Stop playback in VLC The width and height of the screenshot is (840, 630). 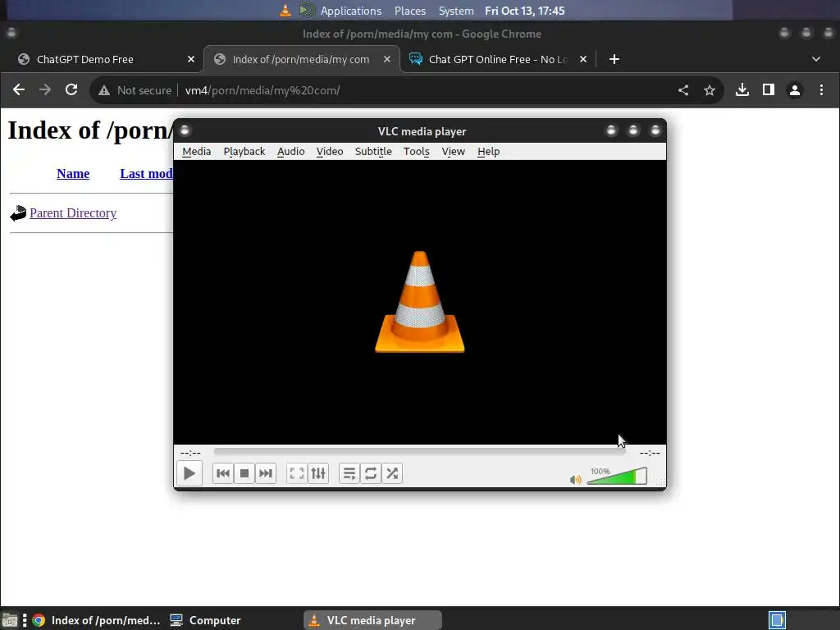click(x=244, y=473)
